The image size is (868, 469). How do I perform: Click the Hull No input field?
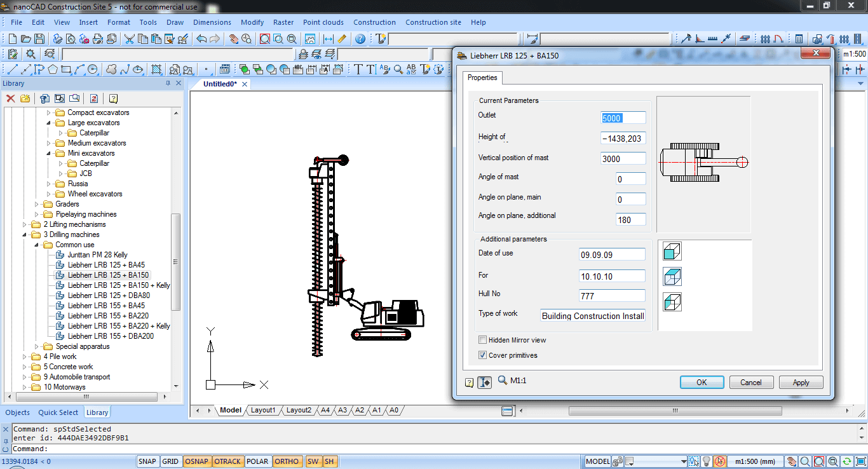612,296
